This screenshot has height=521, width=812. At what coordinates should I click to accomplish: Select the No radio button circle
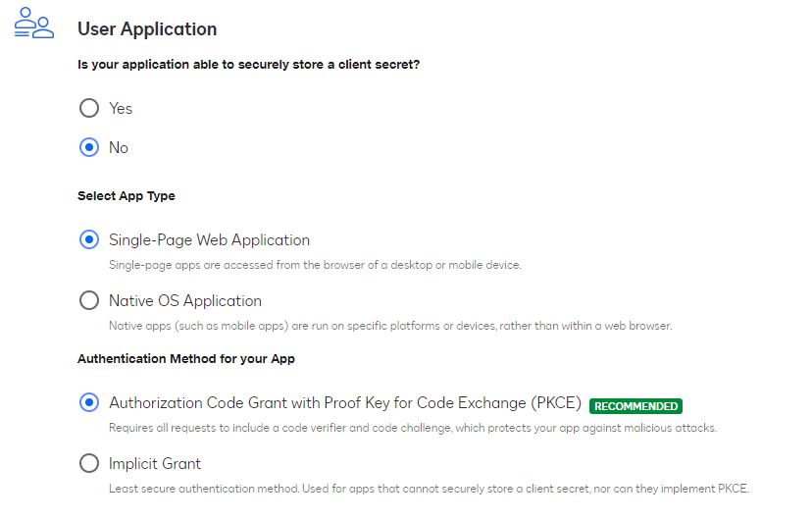[89, 147]
